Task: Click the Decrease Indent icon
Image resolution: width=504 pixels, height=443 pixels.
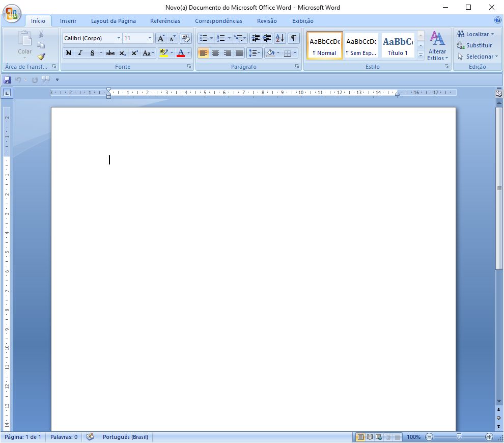Action: click(x=255, y=38)
